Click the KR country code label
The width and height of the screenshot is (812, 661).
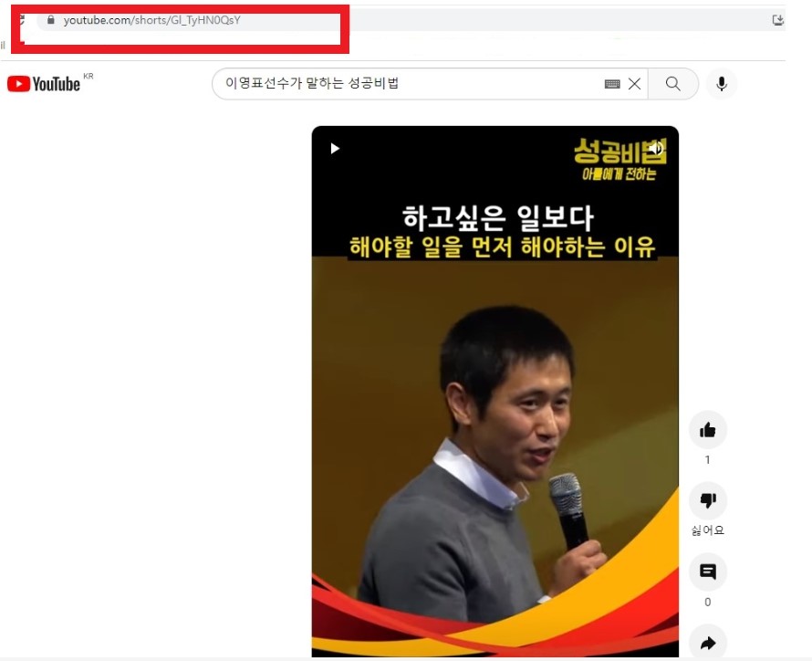[x=88, y=76]
